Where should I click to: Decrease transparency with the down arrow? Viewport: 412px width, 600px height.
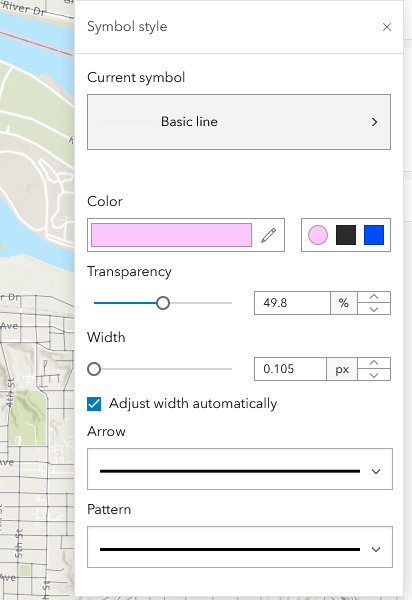point(374,309)
